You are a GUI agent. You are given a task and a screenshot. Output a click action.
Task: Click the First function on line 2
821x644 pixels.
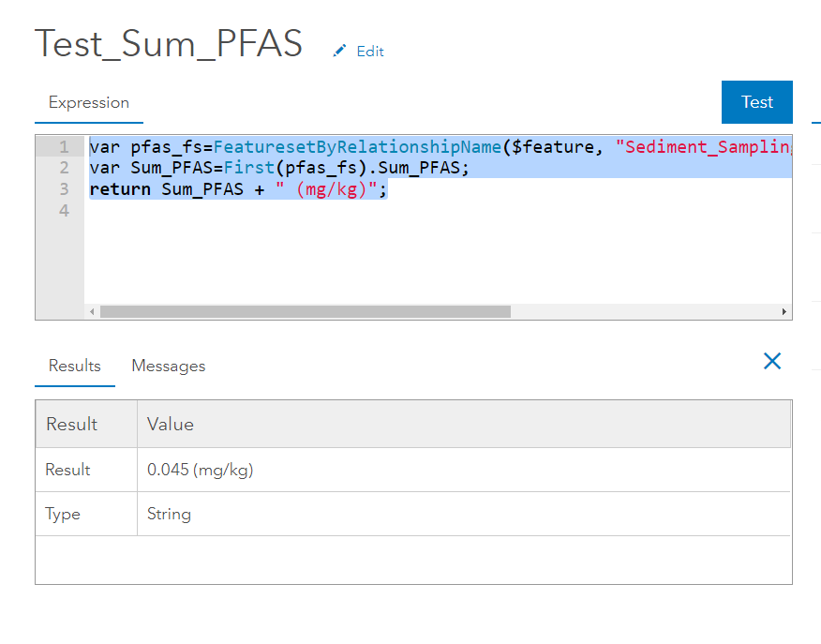pyautogui.click(x=244, y=168)
